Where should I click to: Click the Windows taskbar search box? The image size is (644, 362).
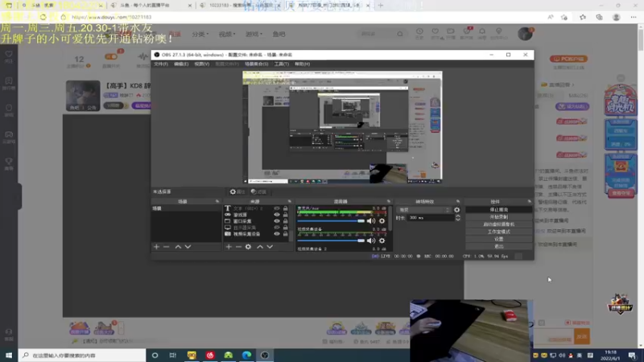82,355
